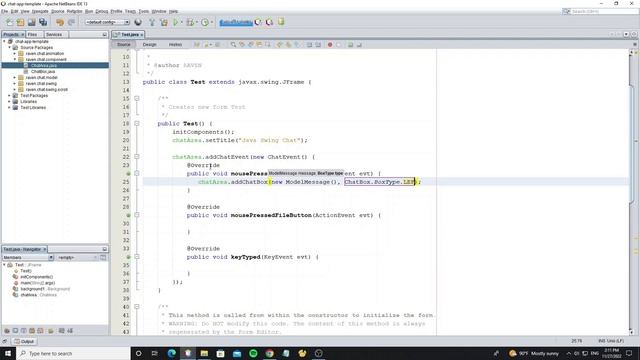640x360 pixels.
Task: Open the Refactor menu
Action: click(75, 11)
